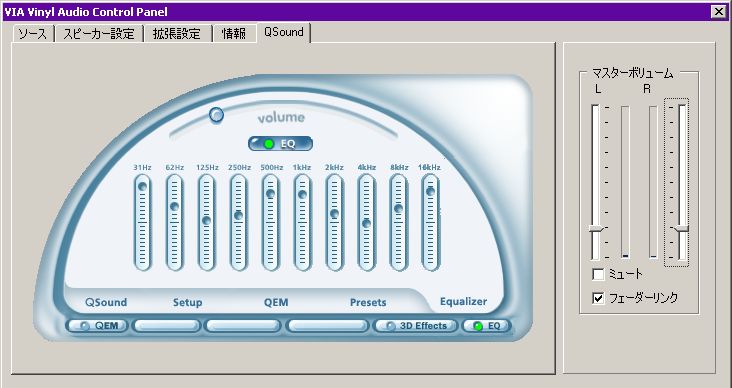Toggle the QEM button in bottom bar

(97, 326)
